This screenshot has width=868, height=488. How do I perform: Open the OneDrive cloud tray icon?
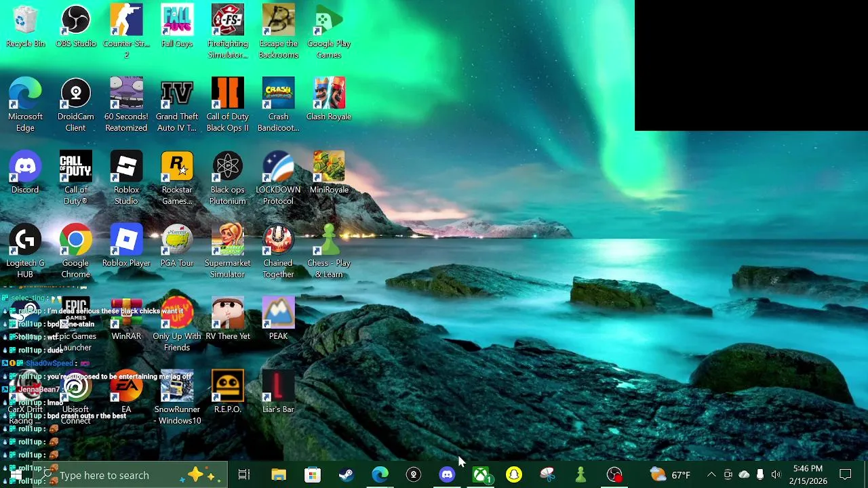coord(744,475)
